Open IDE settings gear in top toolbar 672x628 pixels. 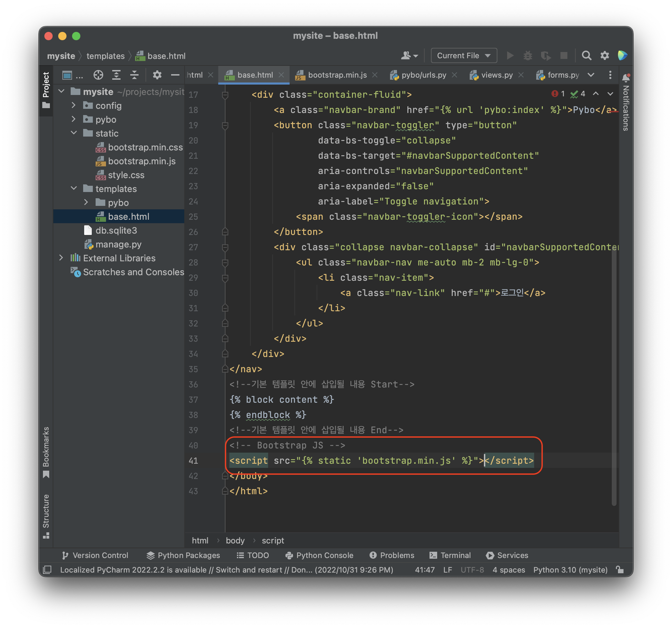(x=604, y=55)
